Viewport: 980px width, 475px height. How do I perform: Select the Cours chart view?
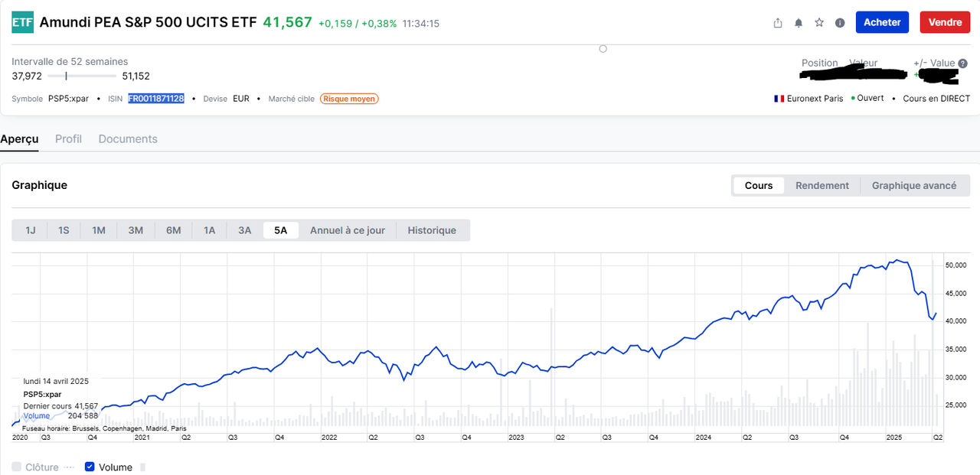(x=759, y=185)
